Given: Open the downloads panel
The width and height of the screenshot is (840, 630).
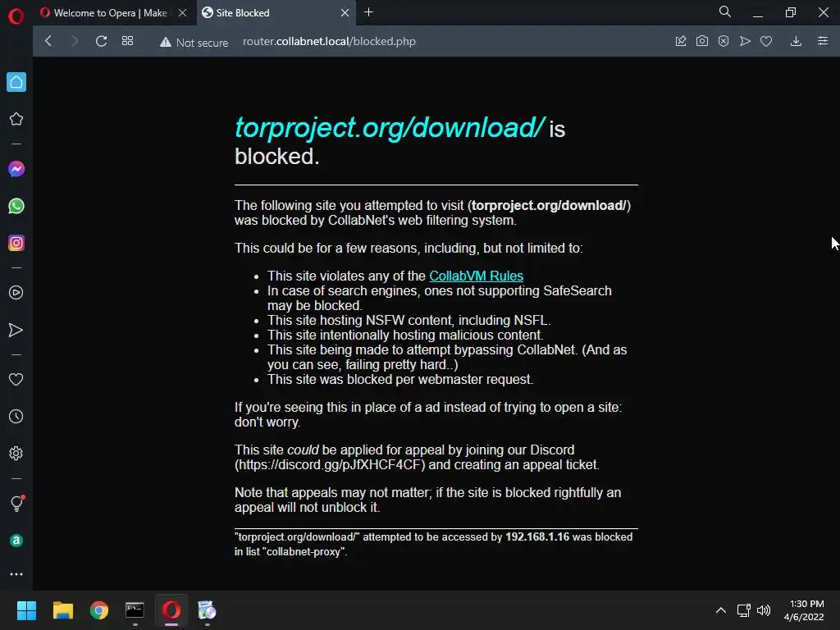Looking at the screenshot, I should pyautogui.click(x=796, y=41).
